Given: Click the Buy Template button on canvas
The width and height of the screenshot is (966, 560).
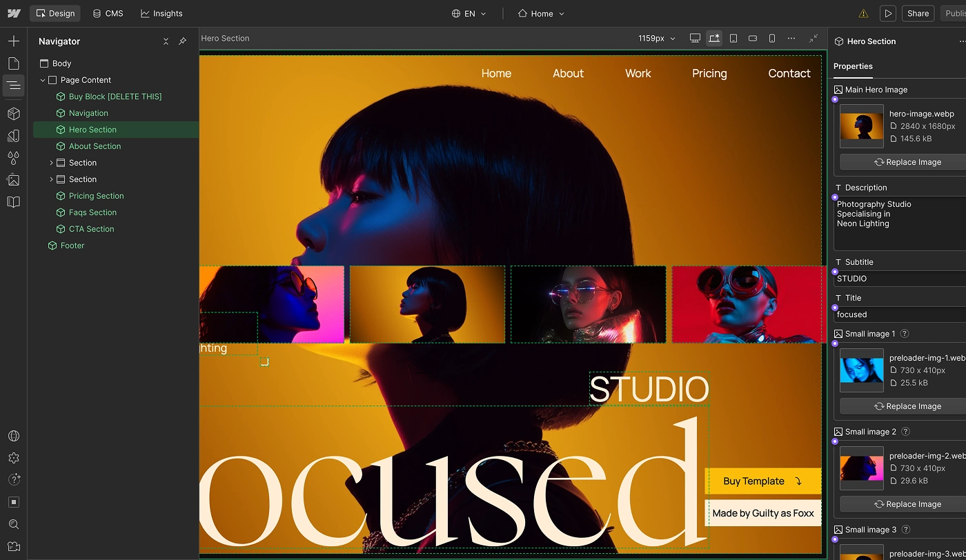Looking at the screenshot, I should pos(762,481).
